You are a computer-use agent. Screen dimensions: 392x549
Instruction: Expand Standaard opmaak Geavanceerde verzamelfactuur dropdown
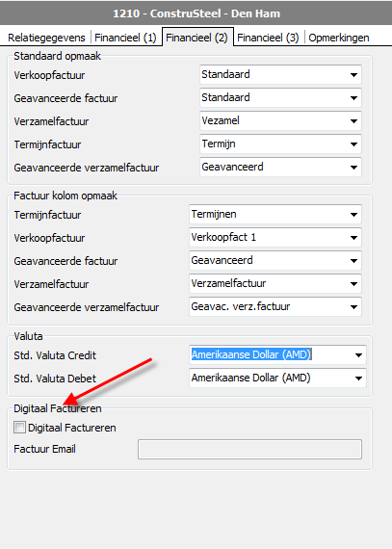pyautogui.click(x=280, y=167)
